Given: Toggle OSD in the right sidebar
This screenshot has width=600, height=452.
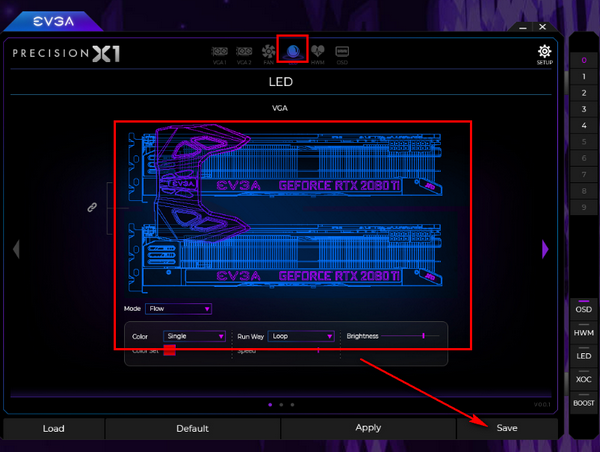Looking at the screenshot, I should 584,308.
